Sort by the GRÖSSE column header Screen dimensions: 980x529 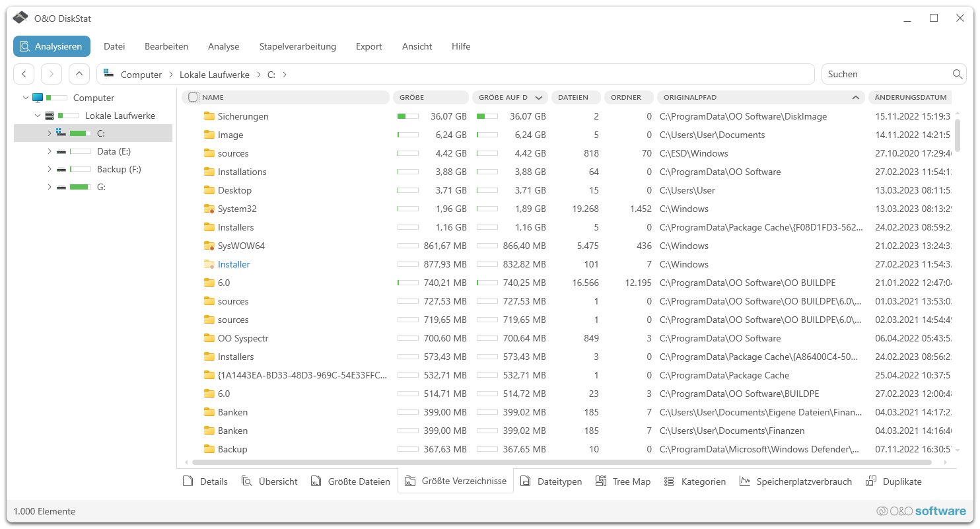pyautogui.click(x=431, y=97)
